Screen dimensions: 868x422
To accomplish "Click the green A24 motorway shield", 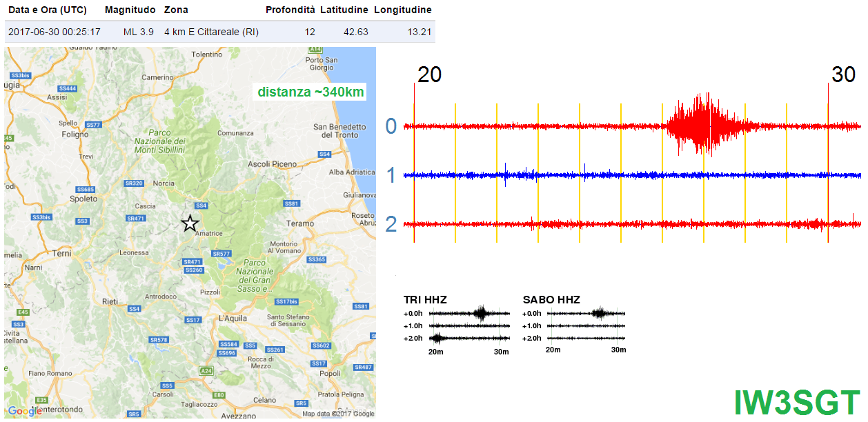I will 206,371.
